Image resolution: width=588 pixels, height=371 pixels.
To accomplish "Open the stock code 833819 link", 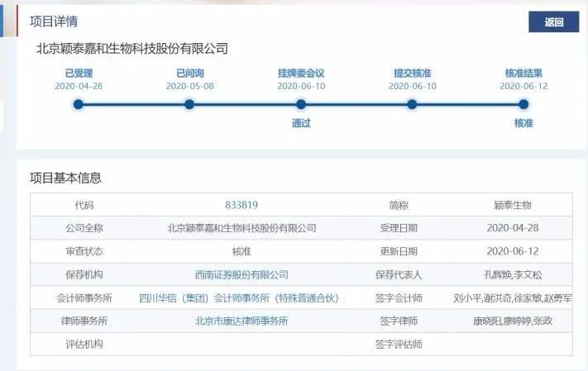I will tap(241, 205).
